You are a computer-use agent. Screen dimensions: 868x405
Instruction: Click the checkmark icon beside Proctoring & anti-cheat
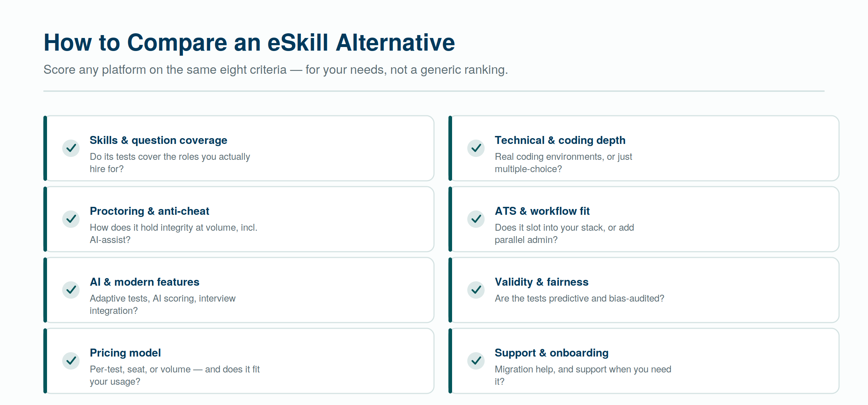coord(71,219)
